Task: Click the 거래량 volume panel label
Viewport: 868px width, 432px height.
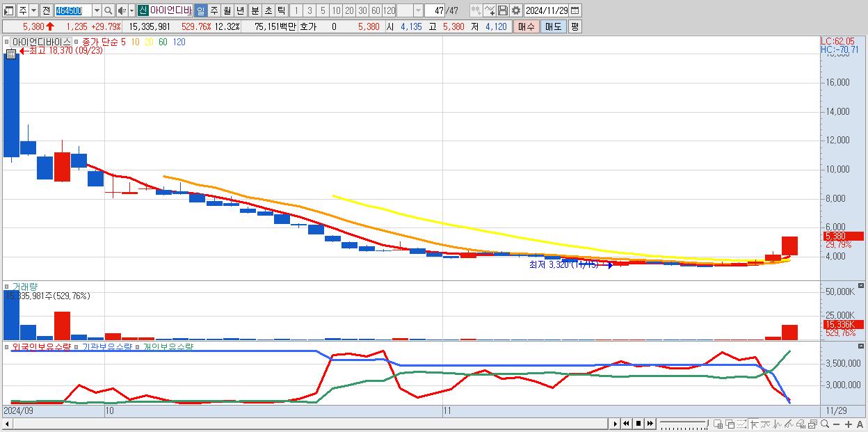Action: pos(25,286)
